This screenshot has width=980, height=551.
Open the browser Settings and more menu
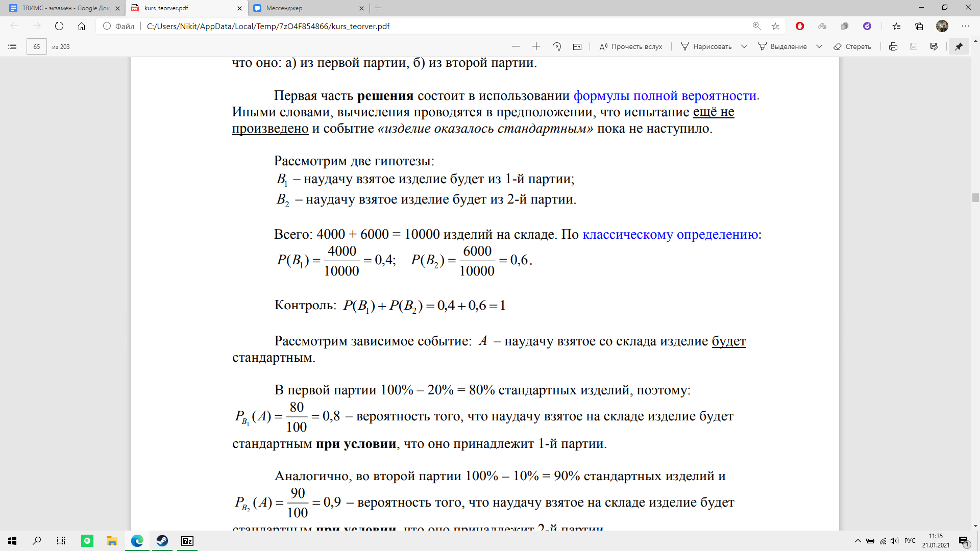(966, 26)
